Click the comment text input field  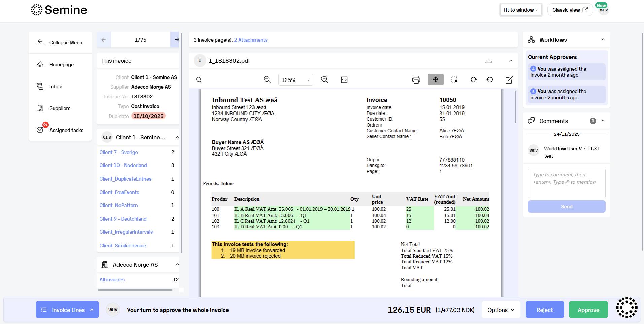tap(567, 183)
